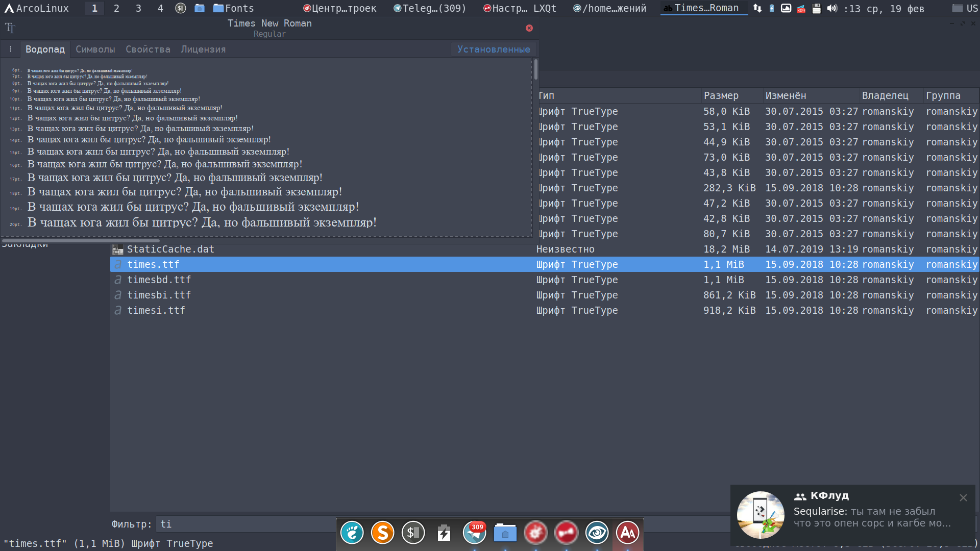Select the timesbi.ttf file
This screenshot has height=551, width=980.
point(158,295)
